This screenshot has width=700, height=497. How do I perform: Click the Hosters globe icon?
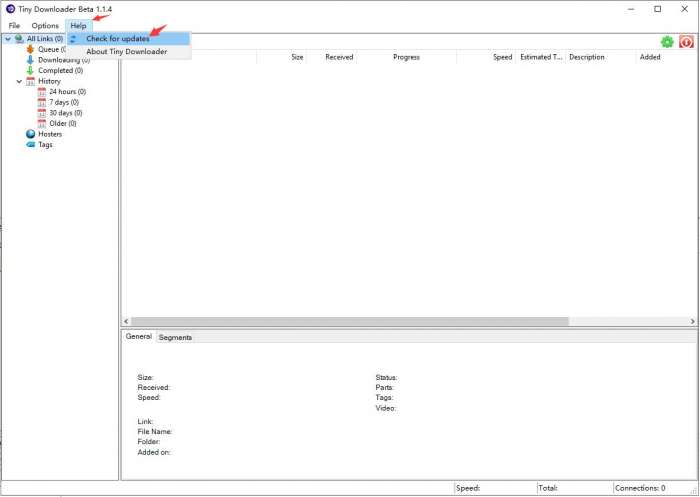[x=30, y=134]
